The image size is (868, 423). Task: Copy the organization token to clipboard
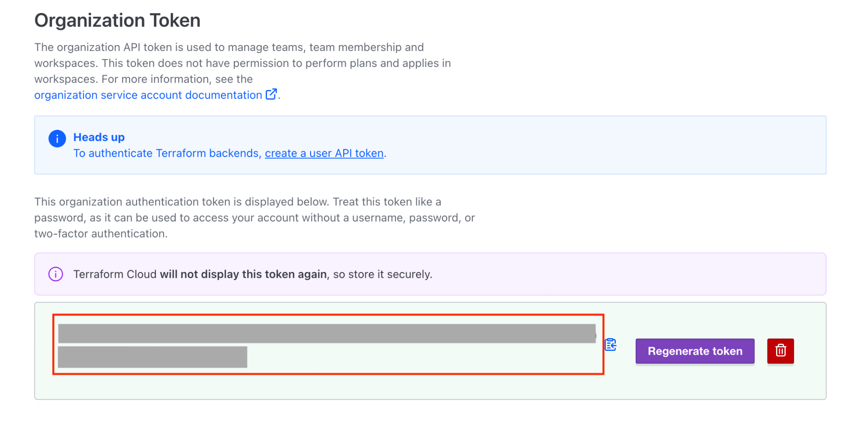pyautogui.click(x=610, y=345)
